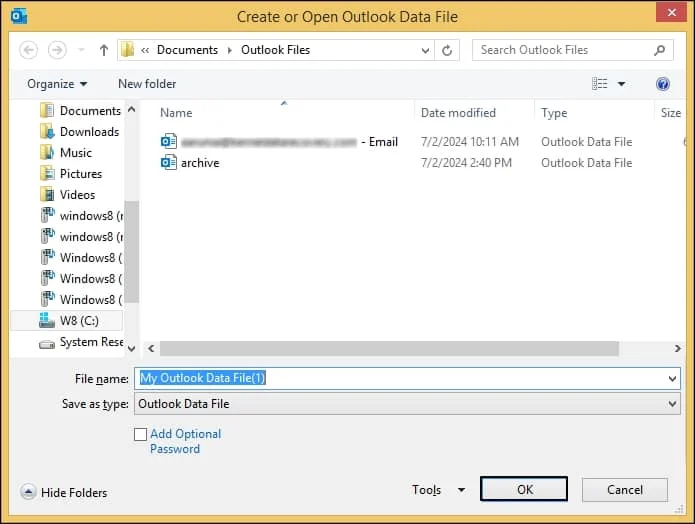The width and height of the screenshot is (695, 524).
Task: Click the Add Optional Password label
Action: (x=185, y=441)
